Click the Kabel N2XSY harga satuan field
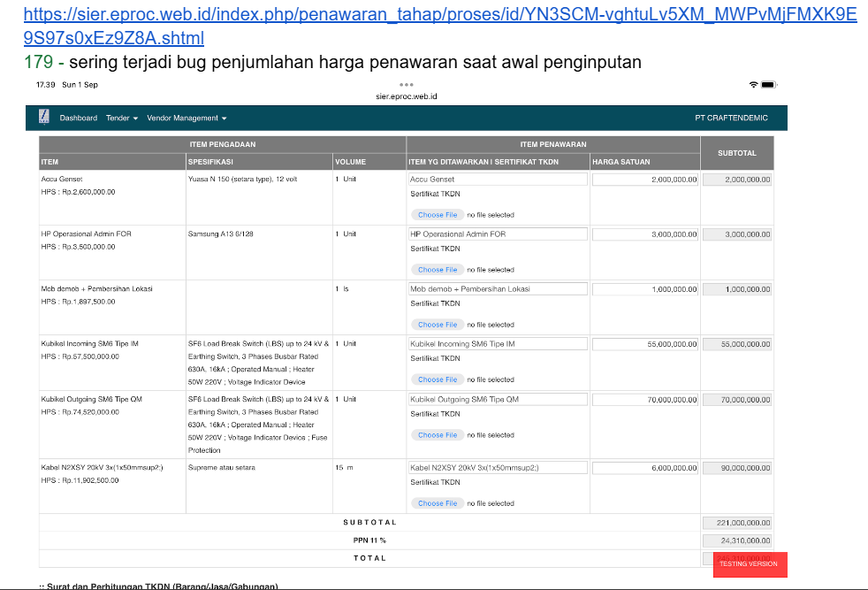868x590 pixels. (645, 468)
